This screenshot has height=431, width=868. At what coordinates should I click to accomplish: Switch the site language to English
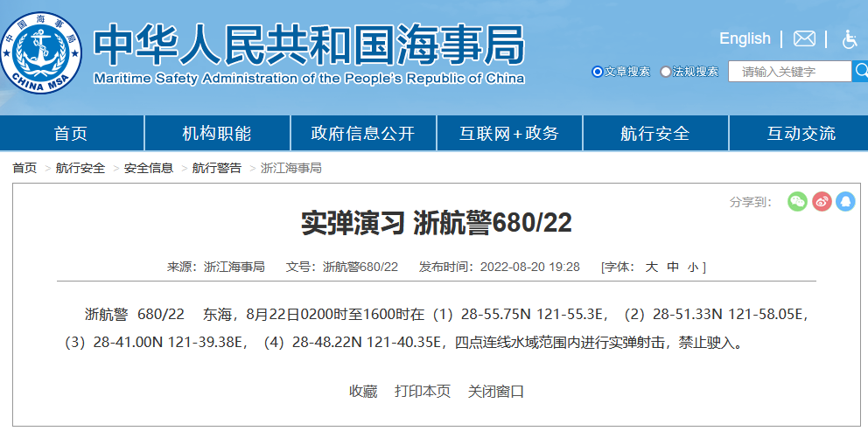(745, 38)
